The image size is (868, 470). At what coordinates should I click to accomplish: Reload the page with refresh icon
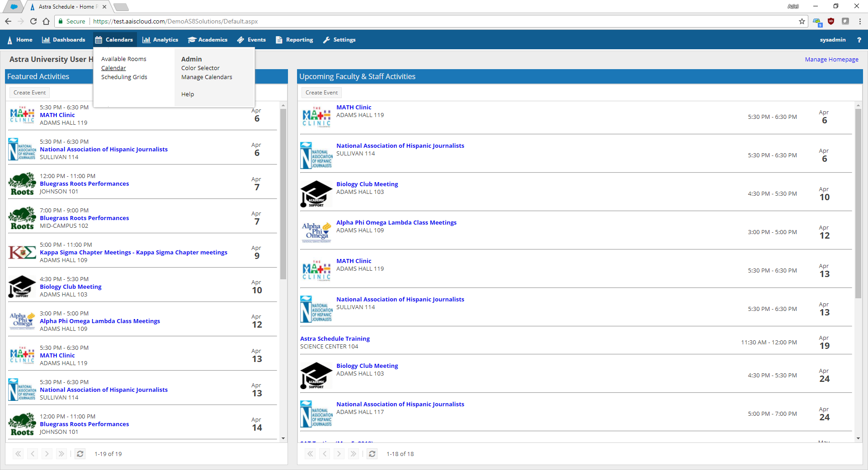pos(33,21)
